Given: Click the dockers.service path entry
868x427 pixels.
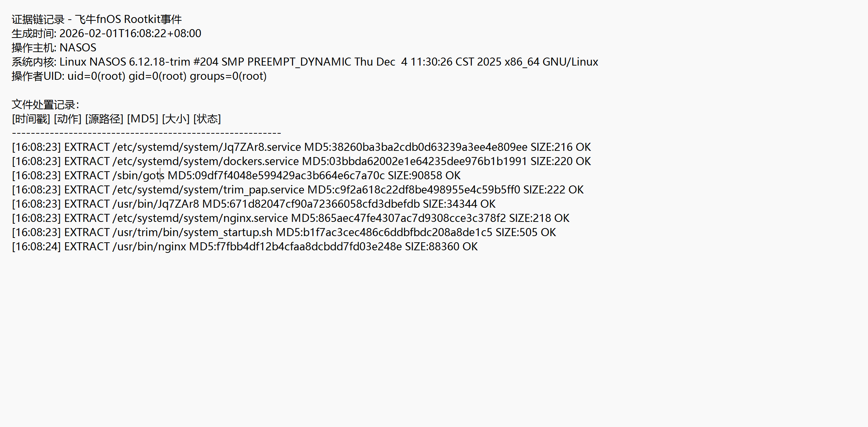Looking at the screenshot, I should (206, 161).
